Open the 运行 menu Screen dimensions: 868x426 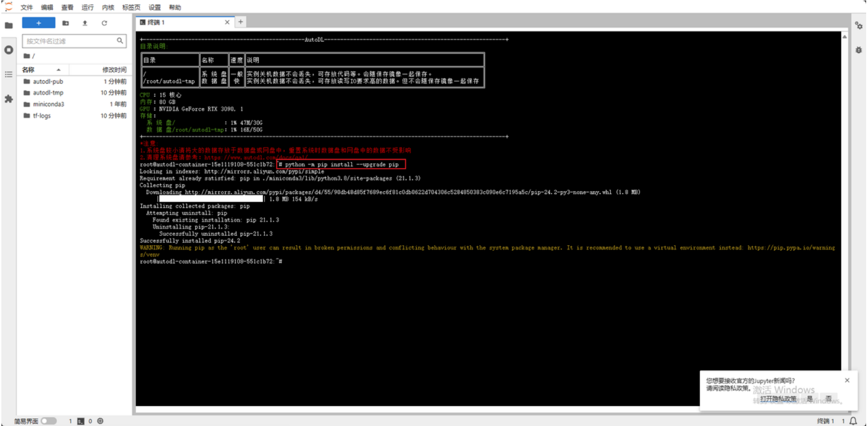pos(87,7)
